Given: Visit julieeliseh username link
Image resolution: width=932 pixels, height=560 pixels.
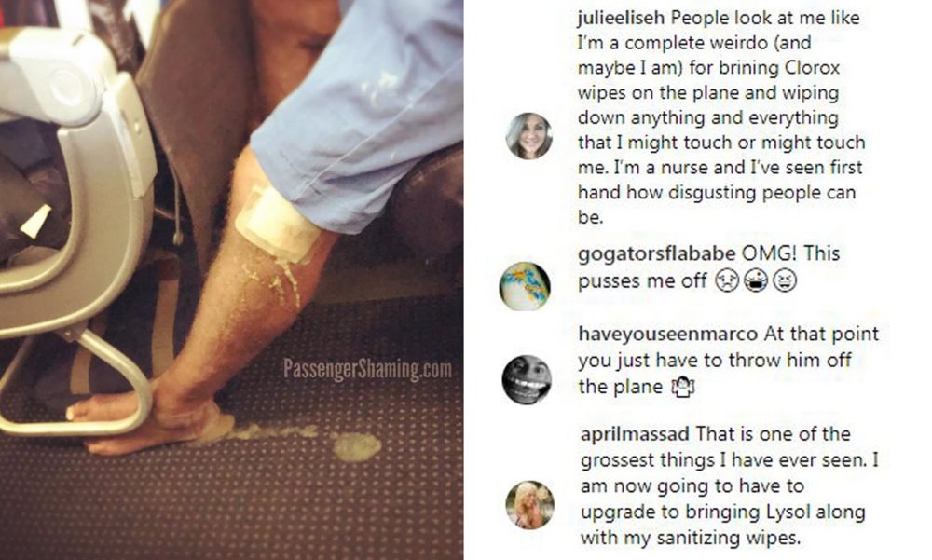Looking at the screenshot, I should [x=621, y=18].
